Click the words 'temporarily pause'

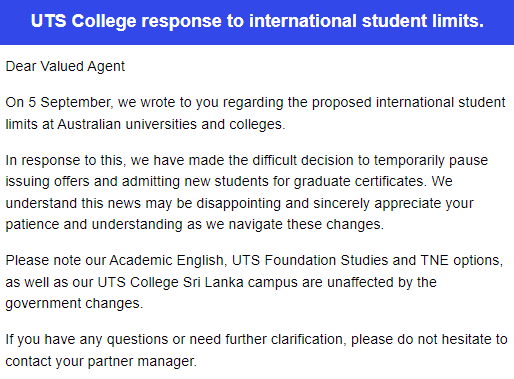(x=431, y=160)
